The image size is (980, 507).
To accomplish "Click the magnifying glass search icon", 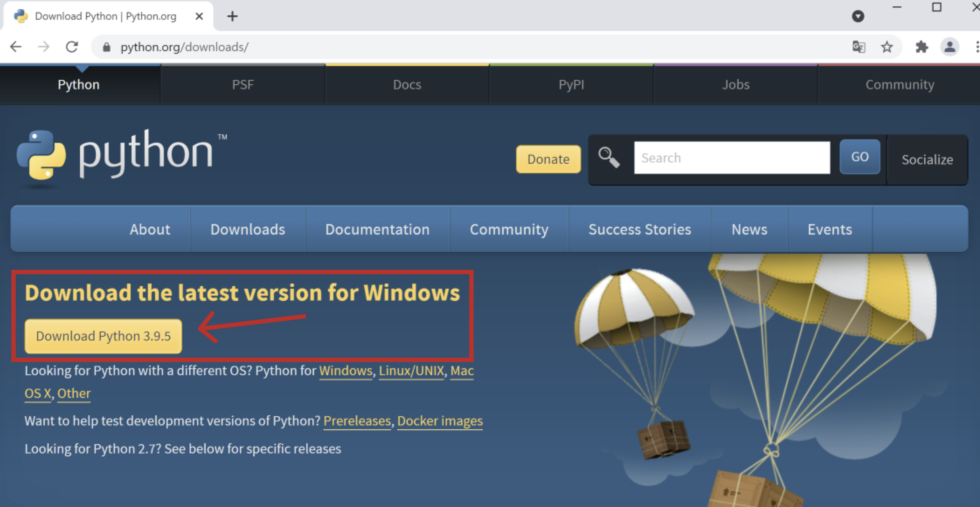I will 609,157.
